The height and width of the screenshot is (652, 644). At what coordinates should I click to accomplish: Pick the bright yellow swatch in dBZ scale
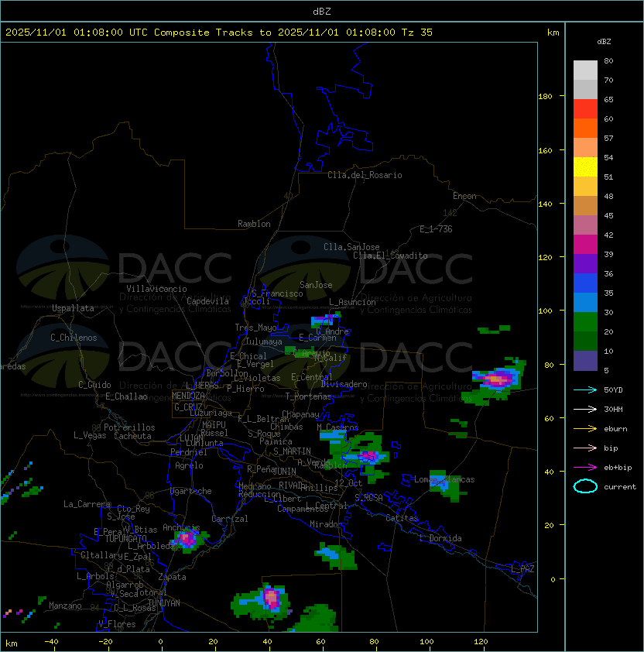coord(585,167)
